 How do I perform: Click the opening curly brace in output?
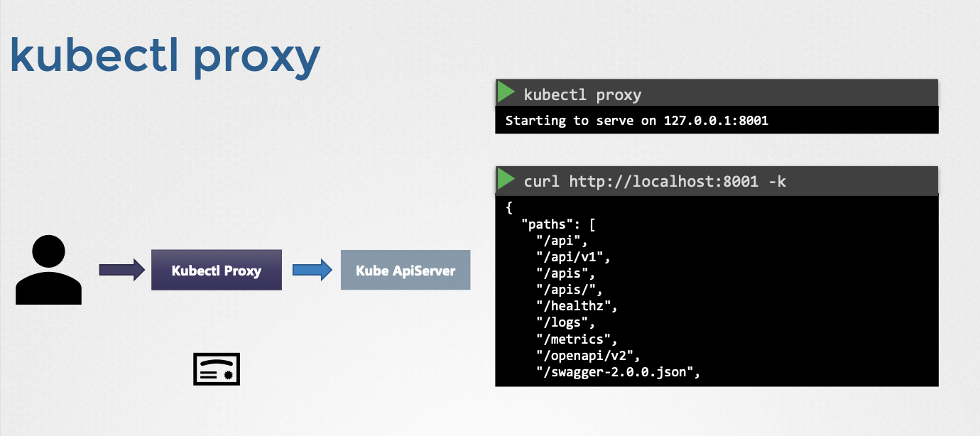click(509, 208)
